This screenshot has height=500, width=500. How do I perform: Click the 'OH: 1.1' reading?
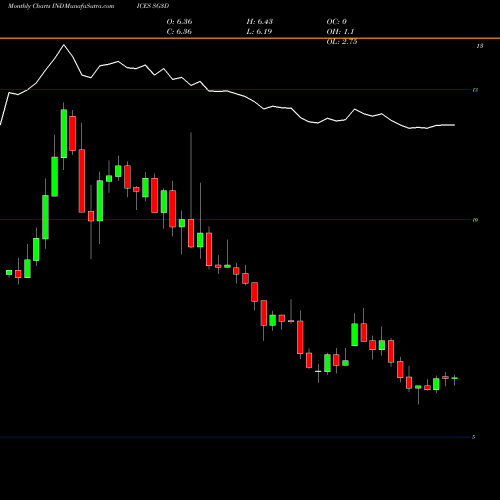(340, 32)
